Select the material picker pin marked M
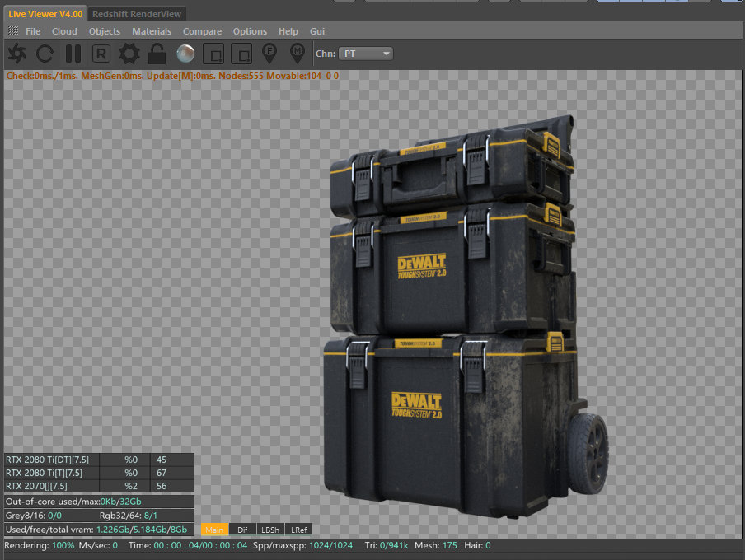The height and width of the screenshot is (560, 745). [x=298, y=54]
